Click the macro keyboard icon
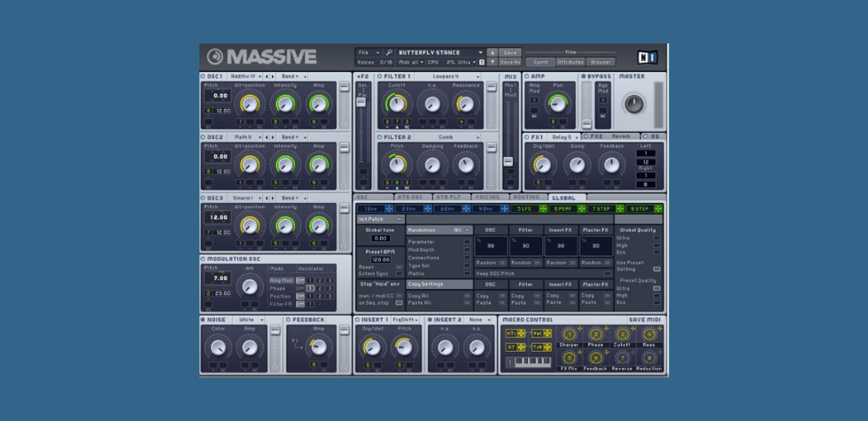 (x=529, y=363)
